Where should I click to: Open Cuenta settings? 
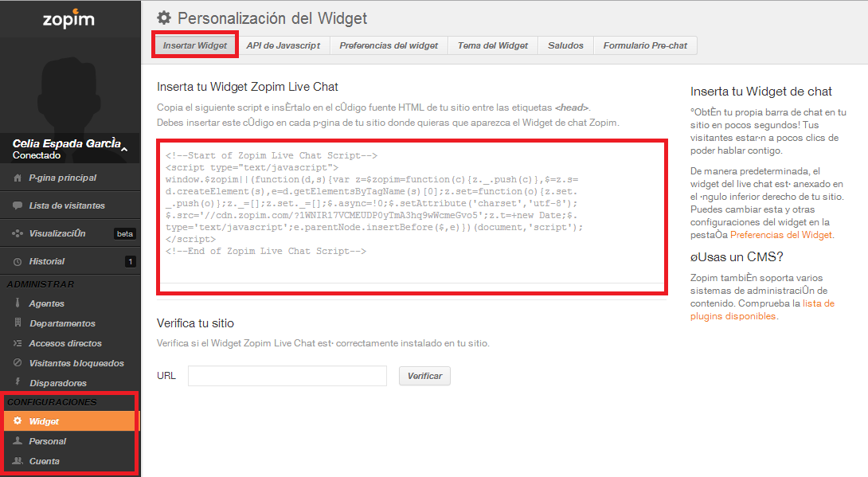pos(70,461)
